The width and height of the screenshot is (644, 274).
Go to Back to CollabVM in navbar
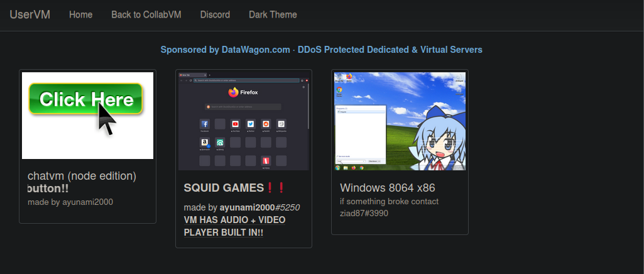(x=146, y=14)
